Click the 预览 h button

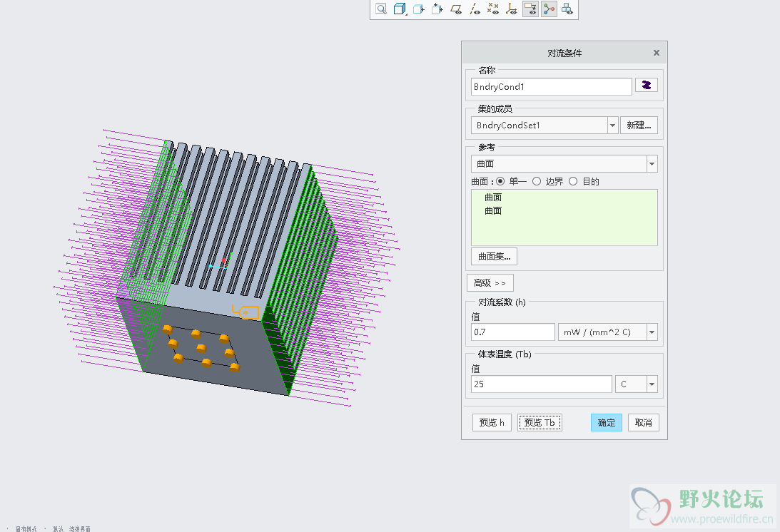492,423
